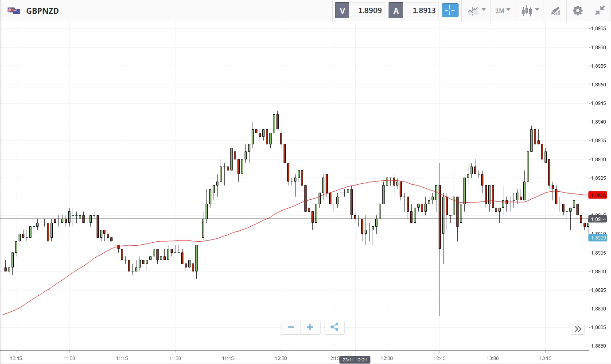Zoom out with the minus button
Screen dimensions: 611x364
tap(291, 327)
